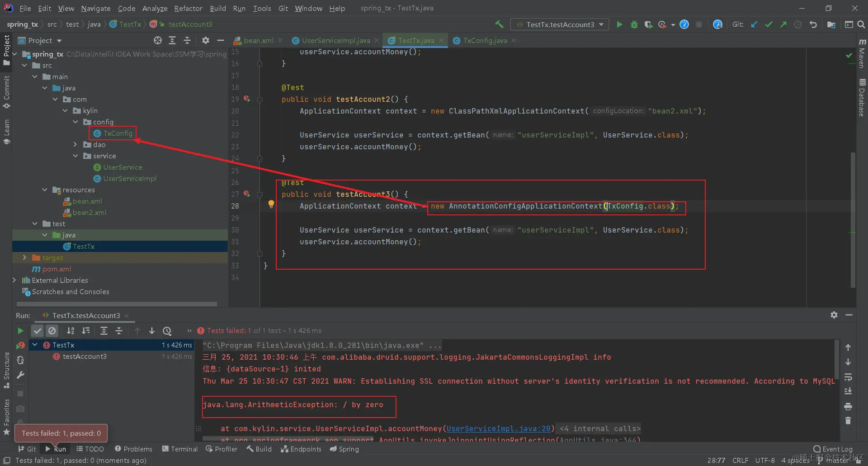868x466 pixels.
Task: Open Project panel settings gear
Action: click(x=206, y=41)
